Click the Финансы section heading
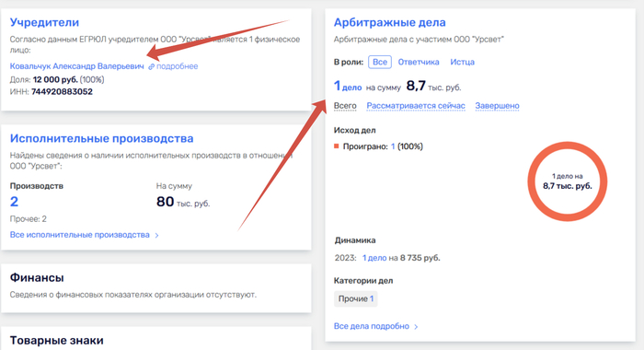Image resolution: width=644 pixels, height=350 pixels. click(37, 277)
